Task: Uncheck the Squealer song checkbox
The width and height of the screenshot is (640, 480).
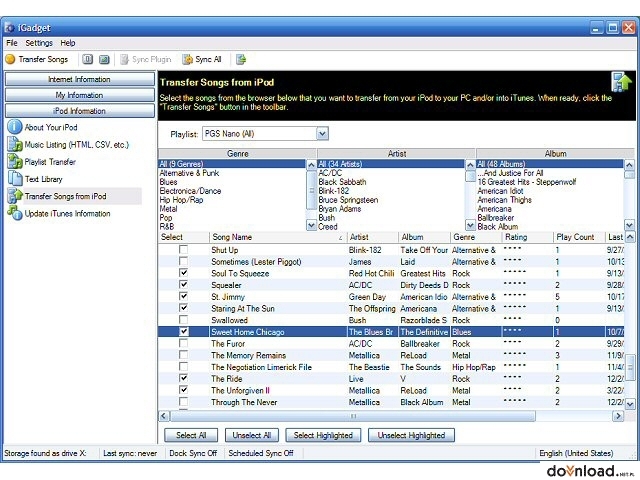Action: pyautogui.click(x=184, y=284)
